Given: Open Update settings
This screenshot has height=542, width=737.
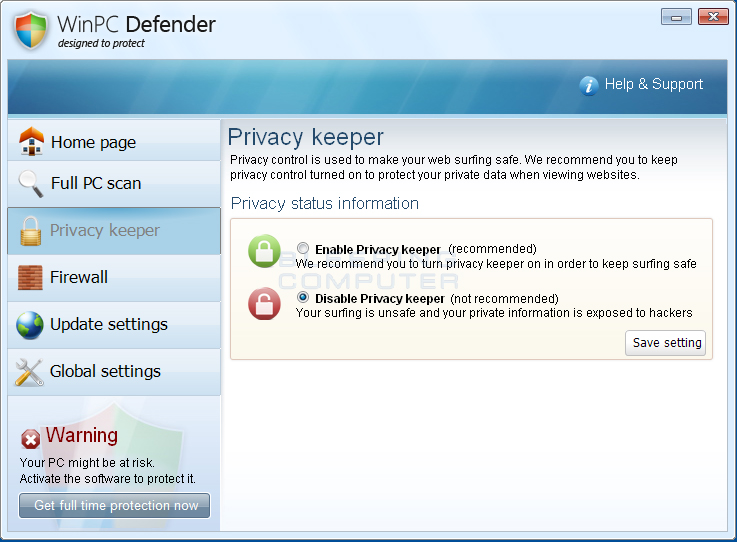Looking at the screenshot, I should [x=114, y=325].
